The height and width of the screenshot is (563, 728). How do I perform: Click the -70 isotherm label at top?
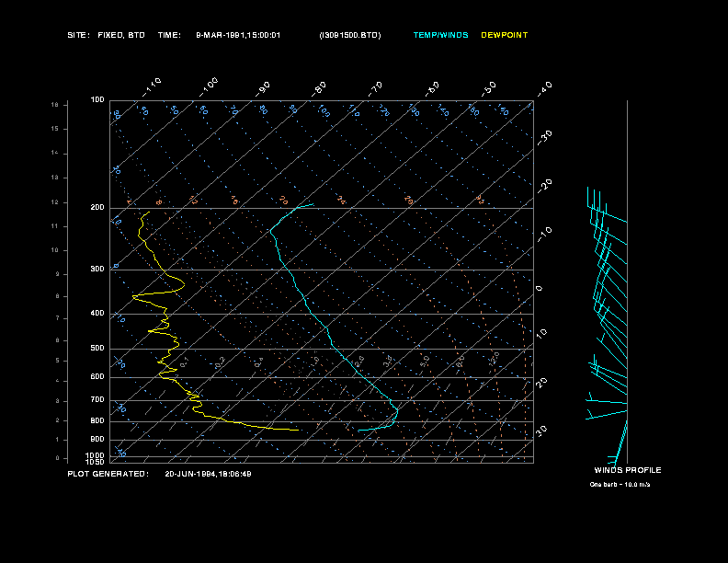tap(376, 88)
